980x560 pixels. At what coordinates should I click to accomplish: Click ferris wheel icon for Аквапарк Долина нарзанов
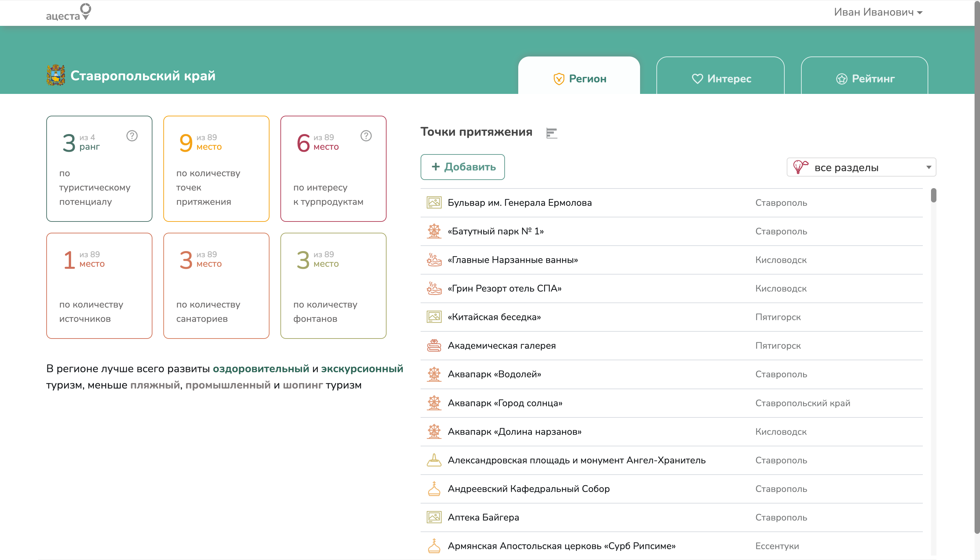pyautogui.click(x=434, y=431)
